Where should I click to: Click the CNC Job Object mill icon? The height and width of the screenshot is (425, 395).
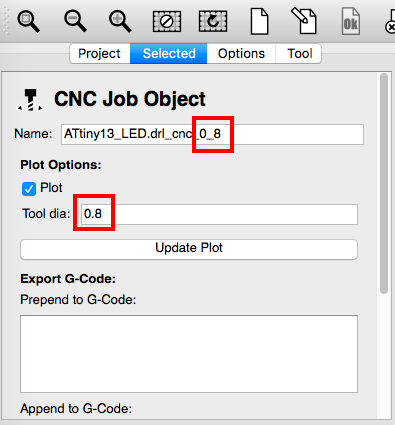(x=30, y=100)
